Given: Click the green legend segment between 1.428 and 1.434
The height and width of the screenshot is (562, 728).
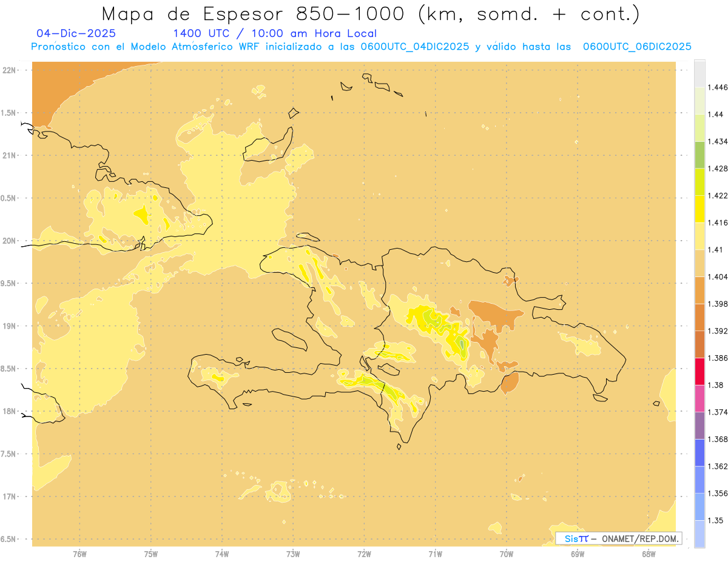Looking at the screenshot, I should (699, 155).
